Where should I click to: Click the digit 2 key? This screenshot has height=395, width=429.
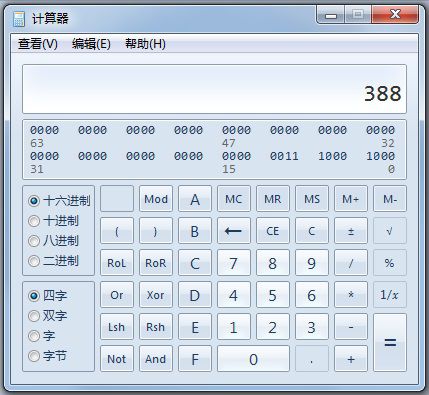point(273,327)
